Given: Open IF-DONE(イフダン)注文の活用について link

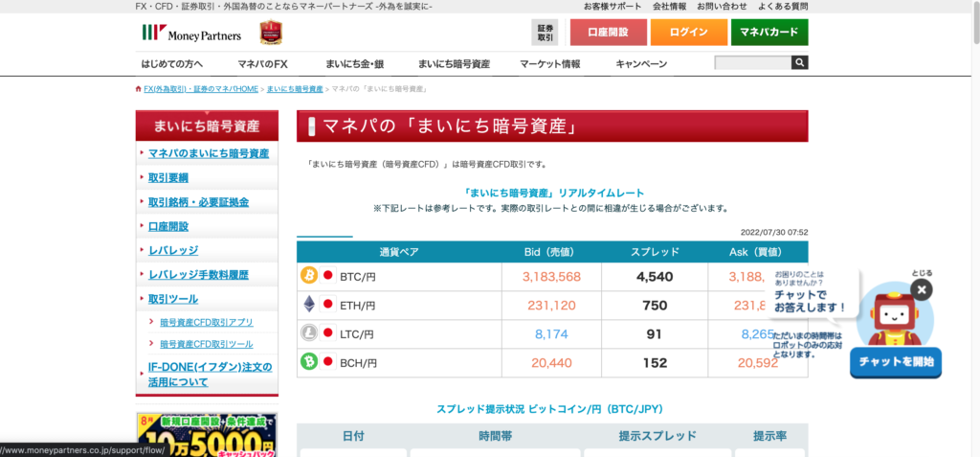Looking at the screenshot, I should point(211,375).
